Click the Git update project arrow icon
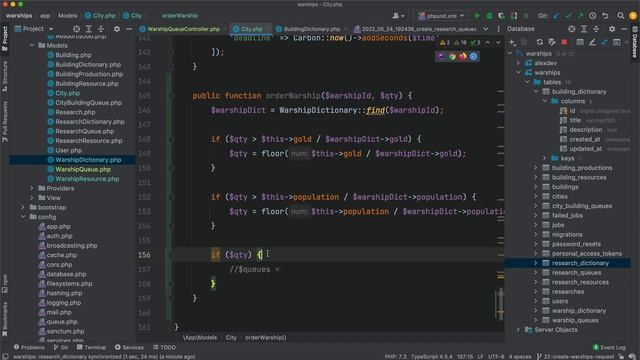The height and width of the screenshot is (360, 640). click(x=556, y=16)
